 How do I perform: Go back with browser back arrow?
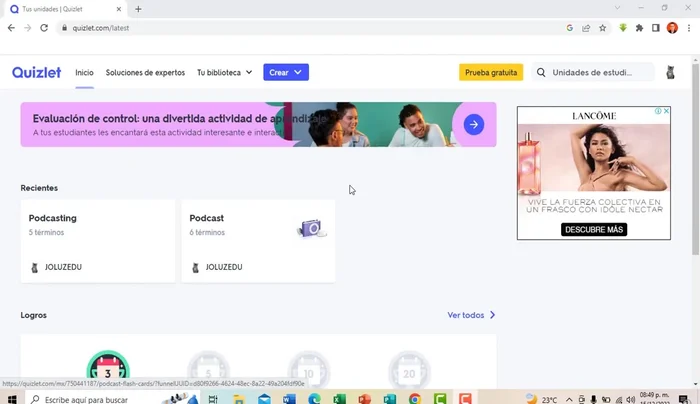pos(11,28)
